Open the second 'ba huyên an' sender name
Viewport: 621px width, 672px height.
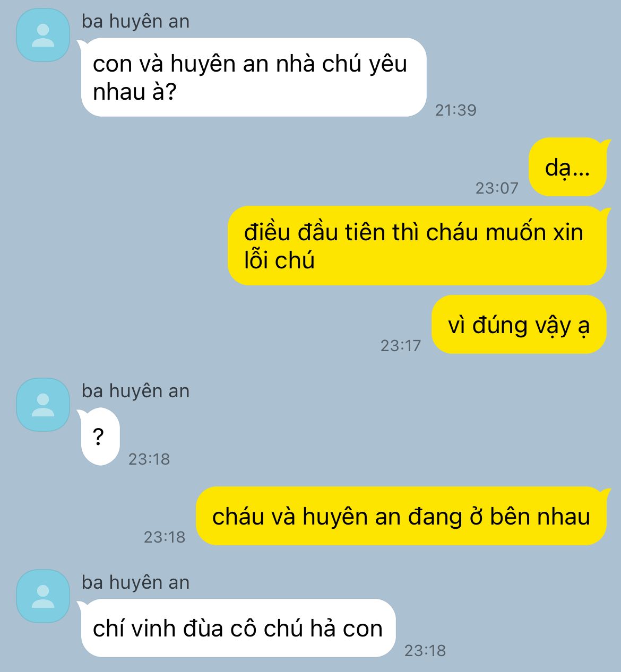click(x=135, y=391)
